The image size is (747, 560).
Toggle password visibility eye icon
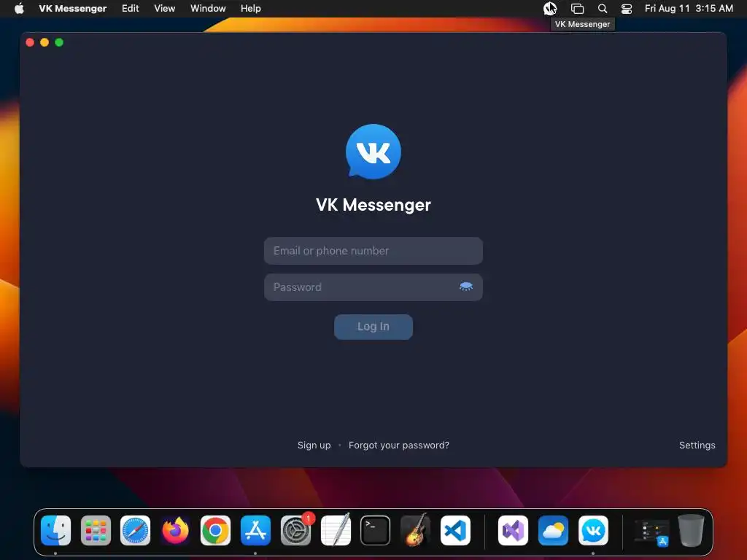(x=465, y=287)
